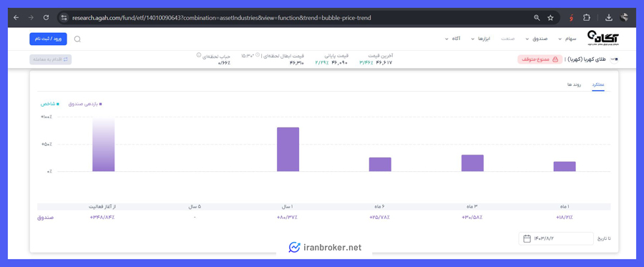Go back with the browser back arrow

tap(16, 18)
